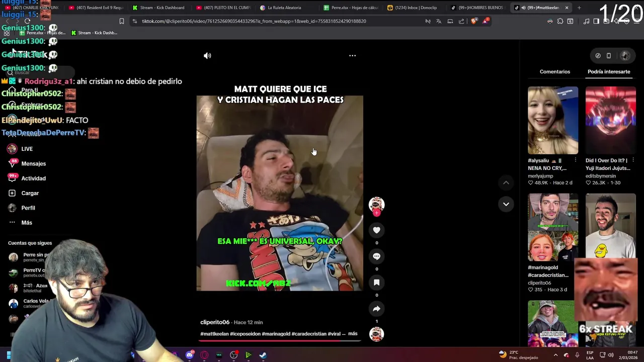The image size is (644, 362).
Task: Switch to Perre.xlsx spreadsheet tab
Action: click(x=351, y=8)
